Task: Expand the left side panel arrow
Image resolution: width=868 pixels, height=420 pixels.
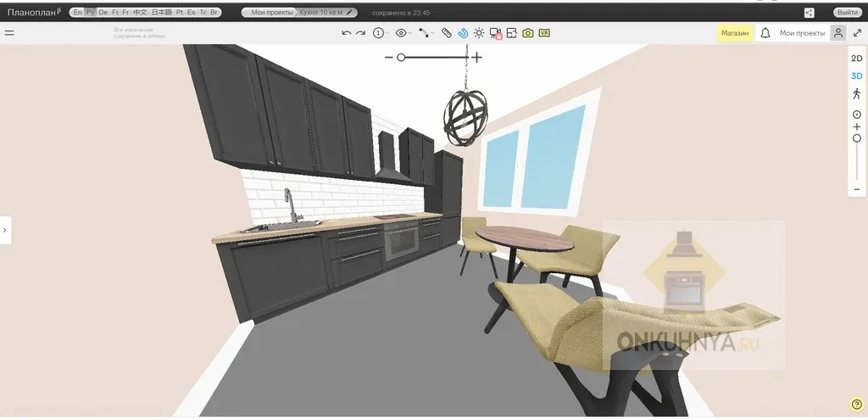Action: (5, 230)
